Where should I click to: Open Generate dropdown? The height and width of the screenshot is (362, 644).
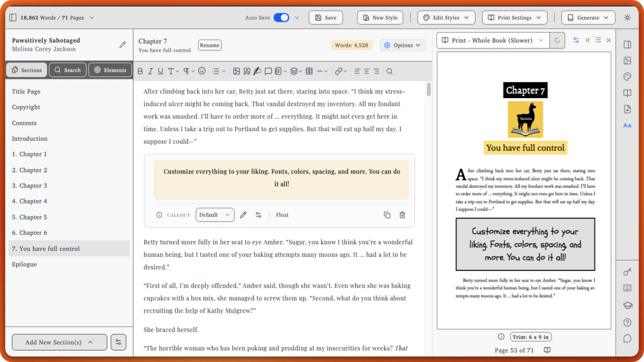[x=588, y=18]
